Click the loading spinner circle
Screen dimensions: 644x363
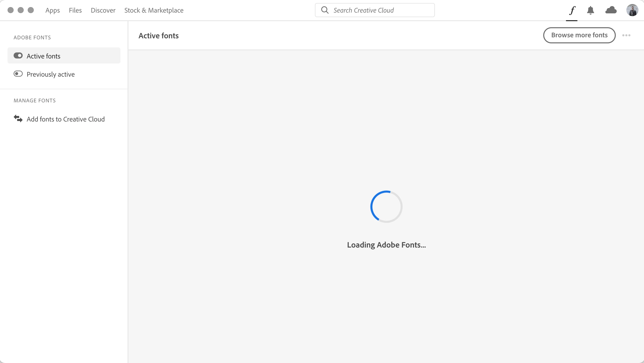[386, 207]
